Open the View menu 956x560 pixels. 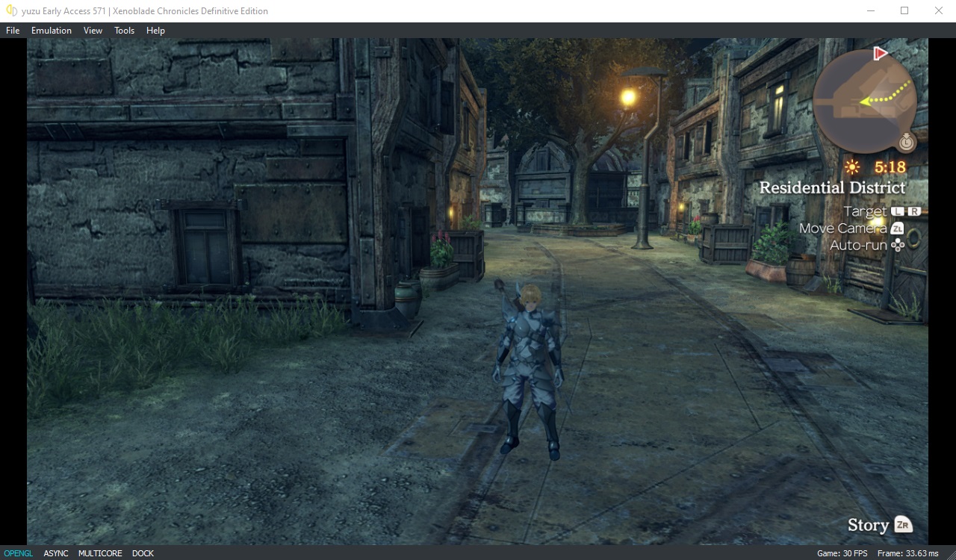[x=93, y=31]
